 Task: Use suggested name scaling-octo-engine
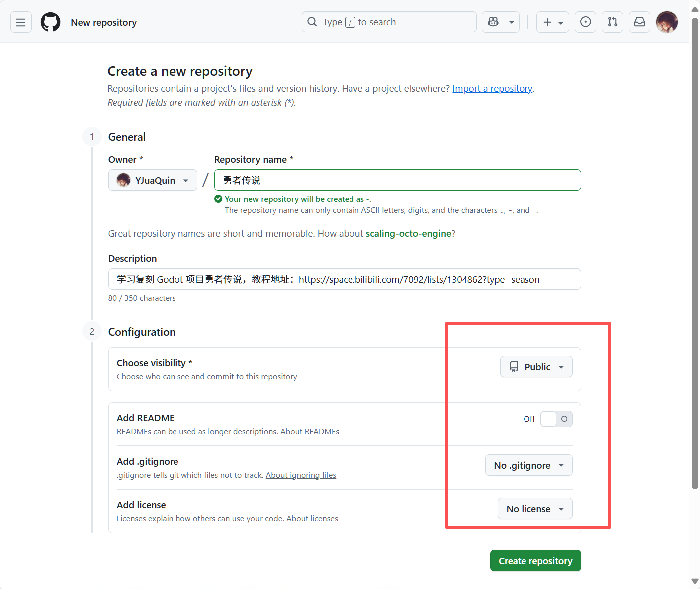408,234
